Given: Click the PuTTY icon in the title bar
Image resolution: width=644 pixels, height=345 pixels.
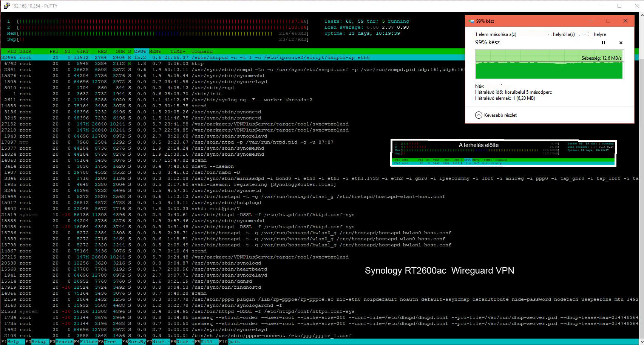Looking at the screenshot, I should click(6, 6).
